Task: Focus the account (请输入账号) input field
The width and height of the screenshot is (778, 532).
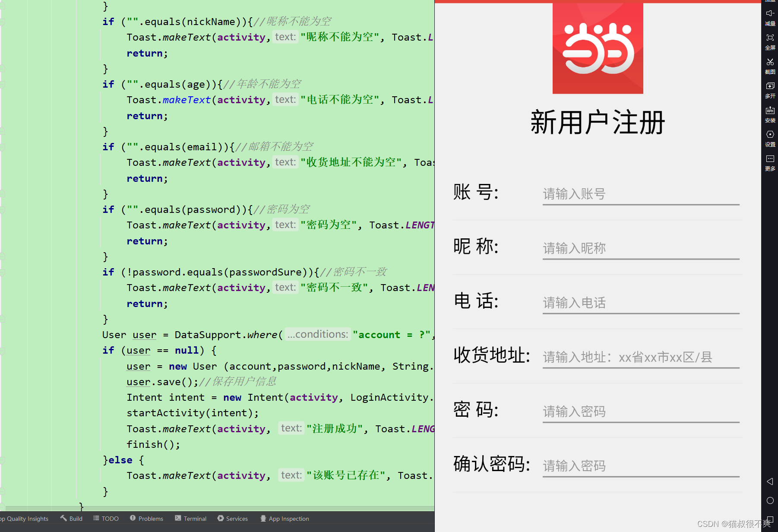Action: [x=641, y=194]
